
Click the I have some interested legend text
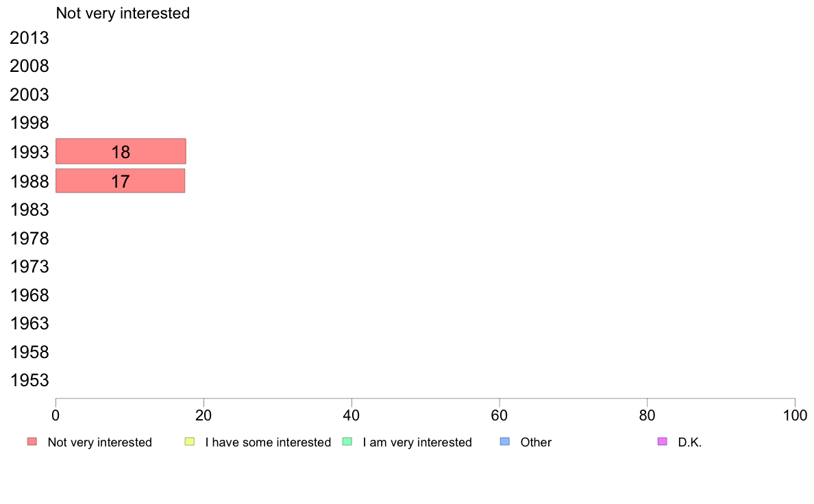(268, 442)
